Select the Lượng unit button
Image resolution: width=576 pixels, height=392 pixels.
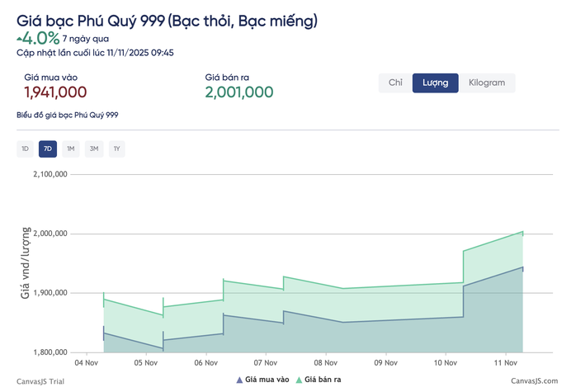pyautogui.click(x=436, y=83)
